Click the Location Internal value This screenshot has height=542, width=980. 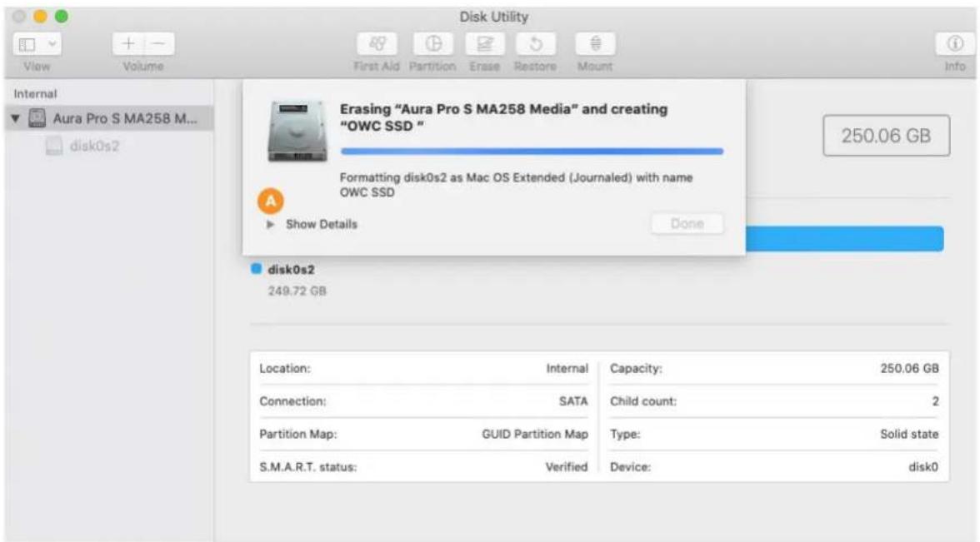pyautogui.click(x=567, y=368)
